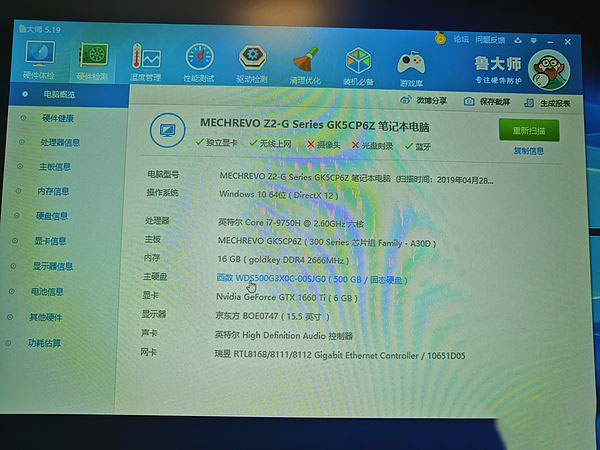Minimize the 鲁大师 window

pyautogui.click(x=550, y=41)
